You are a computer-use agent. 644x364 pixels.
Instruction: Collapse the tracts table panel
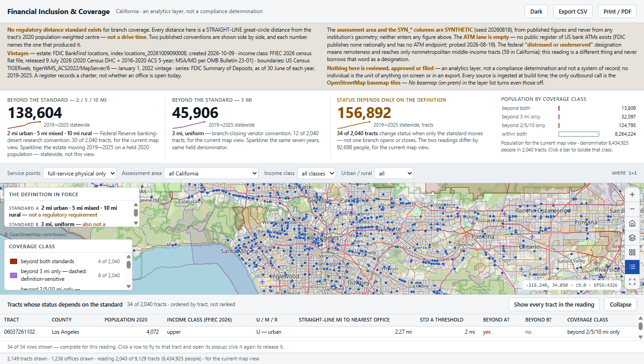click(x=620, y=304)
